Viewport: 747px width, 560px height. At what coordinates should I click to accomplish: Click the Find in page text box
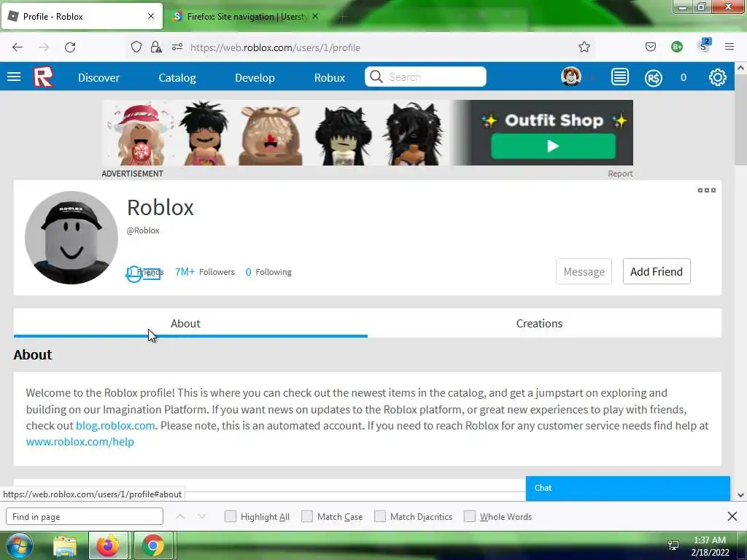click(85, 517)
